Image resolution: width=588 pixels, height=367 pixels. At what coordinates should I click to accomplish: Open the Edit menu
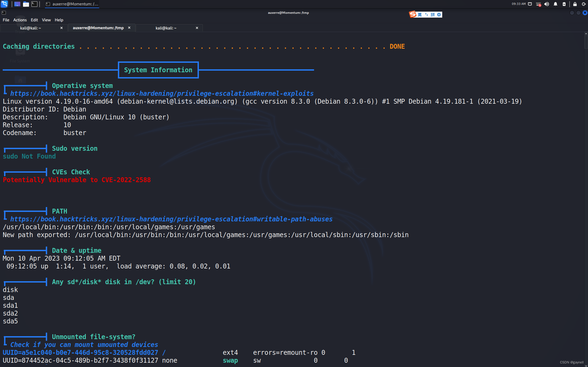(x=34, y=20)
